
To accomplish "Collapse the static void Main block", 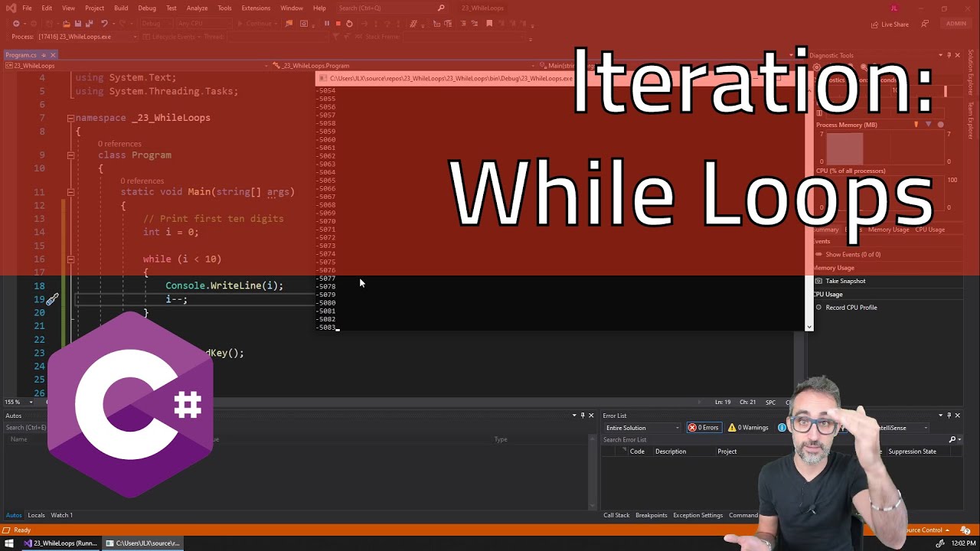I will pyautogui.click(x=70, y=192).
